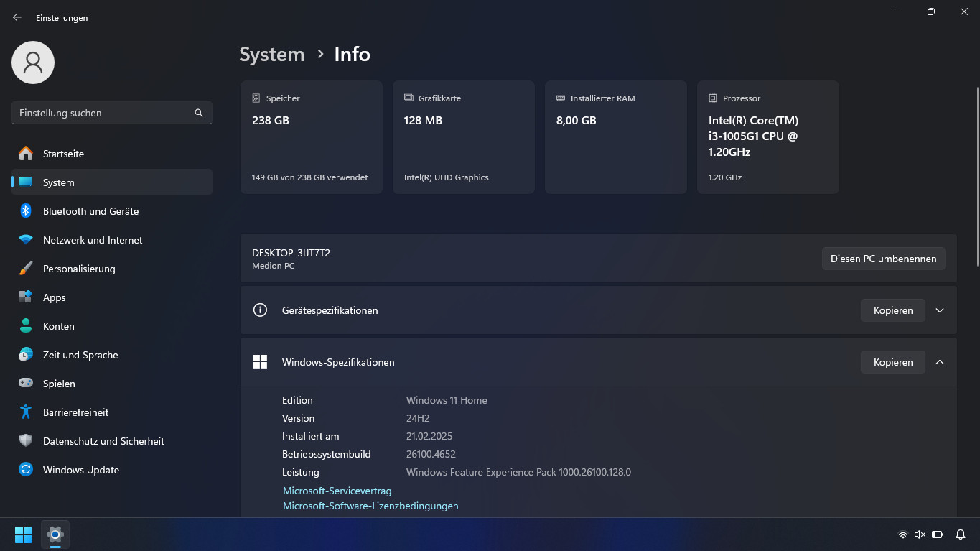980x551 pixels.
Task: Click the 24H2 version value
Action: (418, 418)
